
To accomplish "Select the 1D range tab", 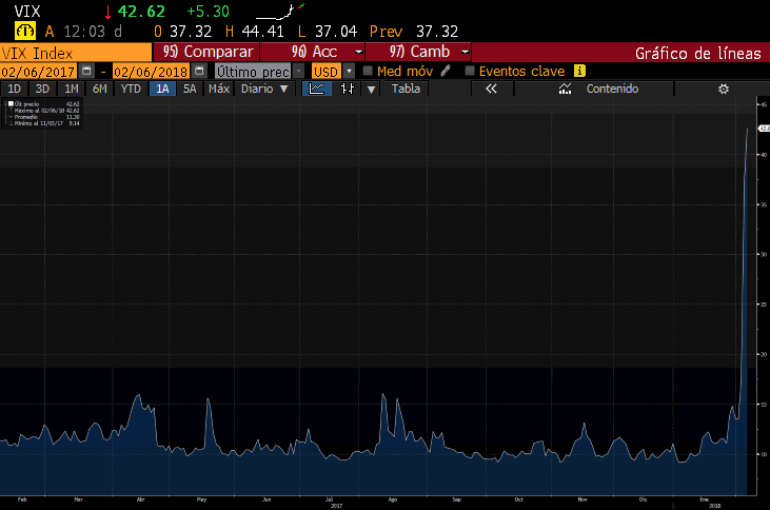I will coord(14,89).
